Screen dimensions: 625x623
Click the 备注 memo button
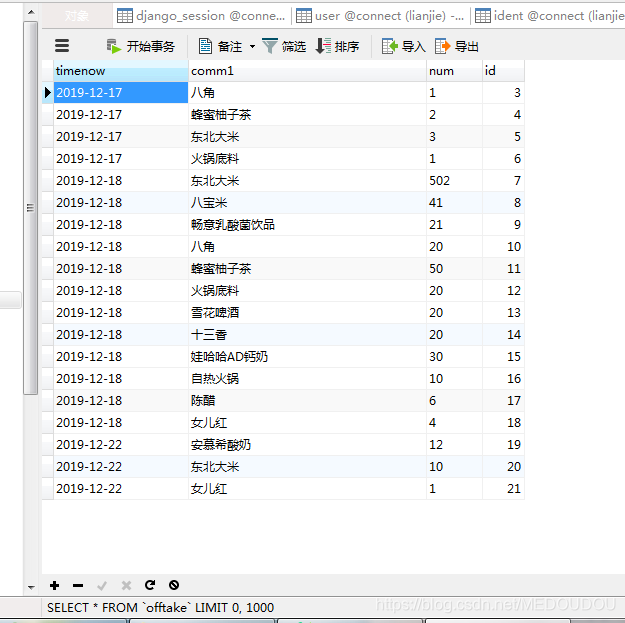[x=220, y=47]
